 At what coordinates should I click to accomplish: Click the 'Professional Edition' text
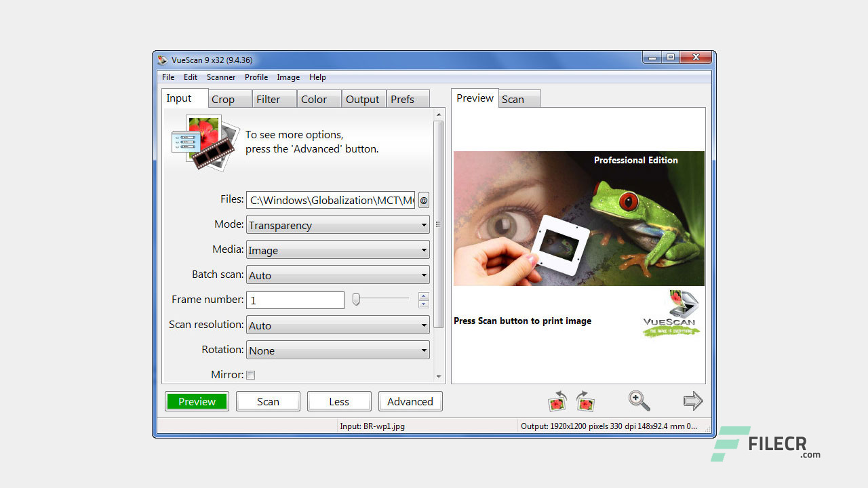point(635,160)
